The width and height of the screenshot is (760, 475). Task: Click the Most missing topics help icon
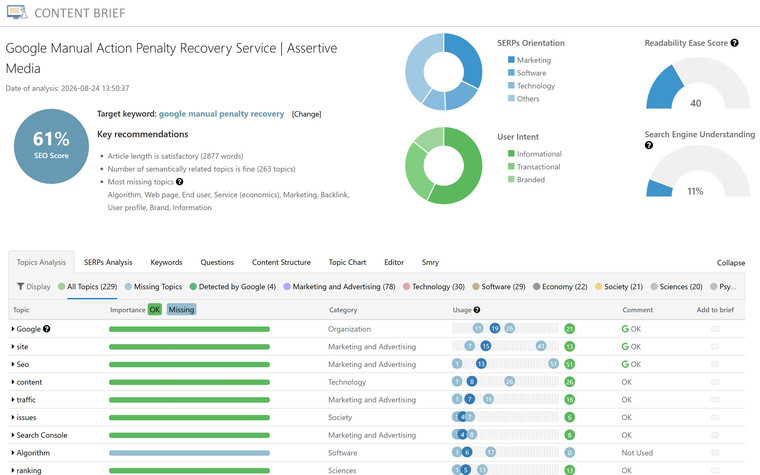179,182
